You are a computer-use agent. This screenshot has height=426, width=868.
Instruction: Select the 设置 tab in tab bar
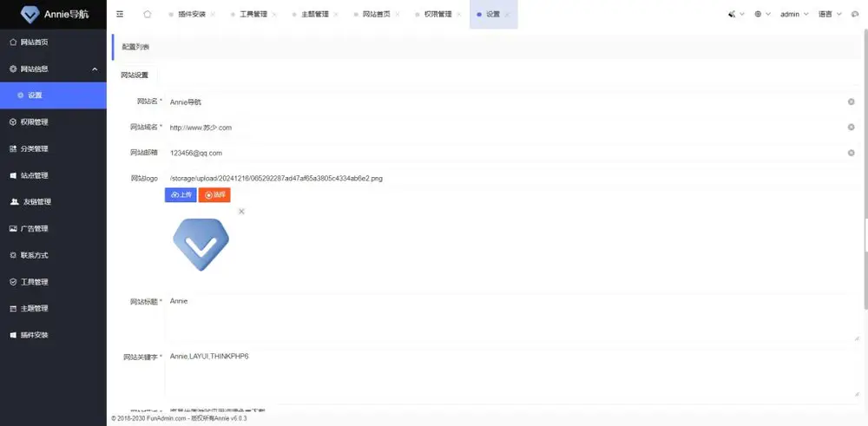point(493,15)
